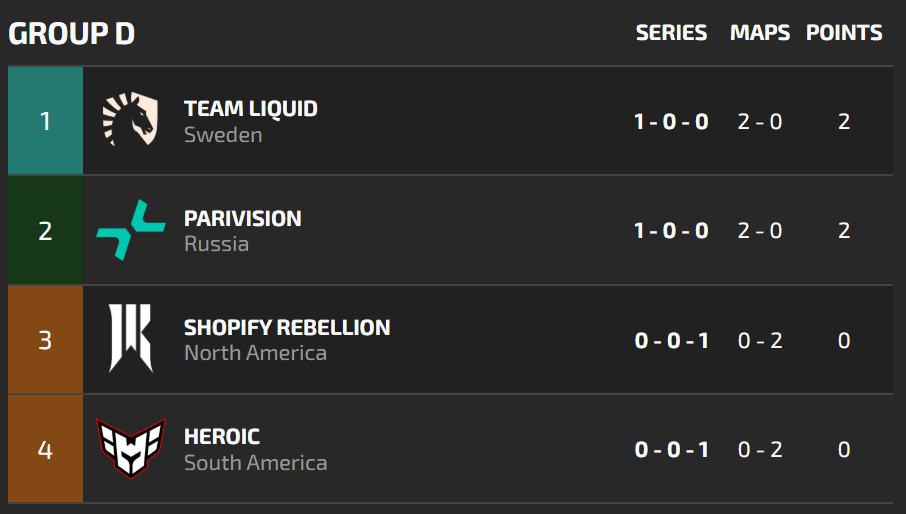The height and width of the screenshot is (514, 906).
Task: Click Team Liquid's 1-0-0 series record
Action: pos(671,122)
